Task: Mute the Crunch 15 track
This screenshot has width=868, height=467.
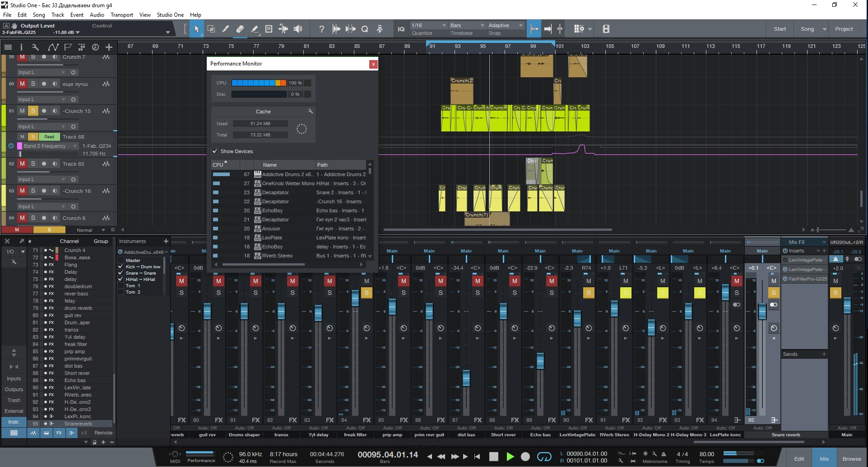Action: 22,111
